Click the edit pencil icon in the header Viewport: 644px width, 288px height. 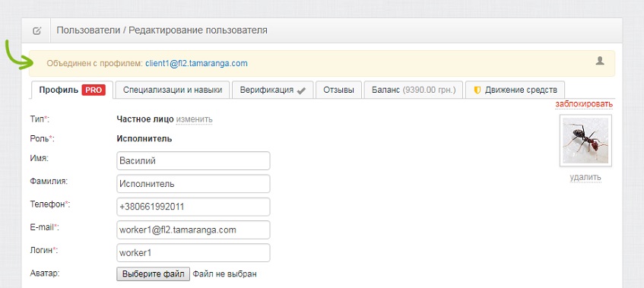point(36,30)
